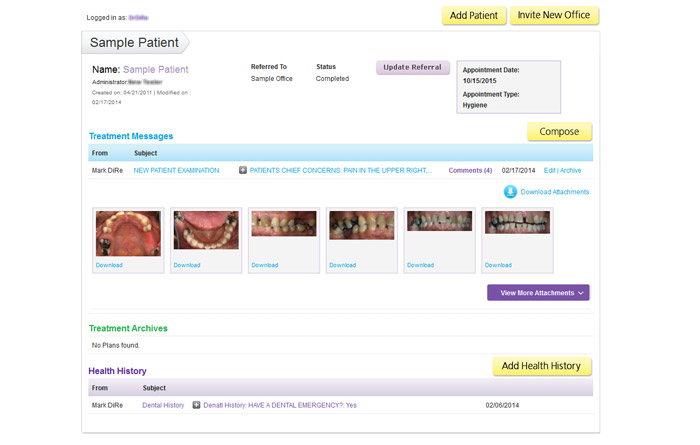Open the Dental History link

[163, 405]
